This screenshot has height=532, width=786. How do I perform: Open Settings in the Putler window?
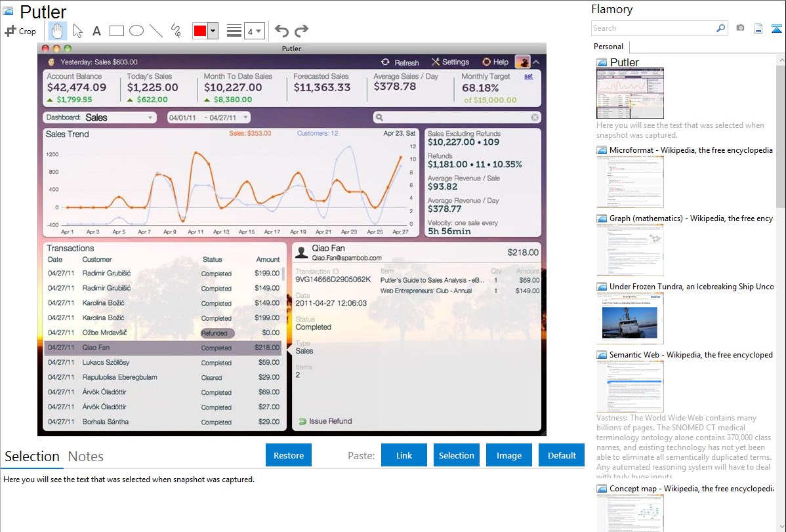point(450,62)
